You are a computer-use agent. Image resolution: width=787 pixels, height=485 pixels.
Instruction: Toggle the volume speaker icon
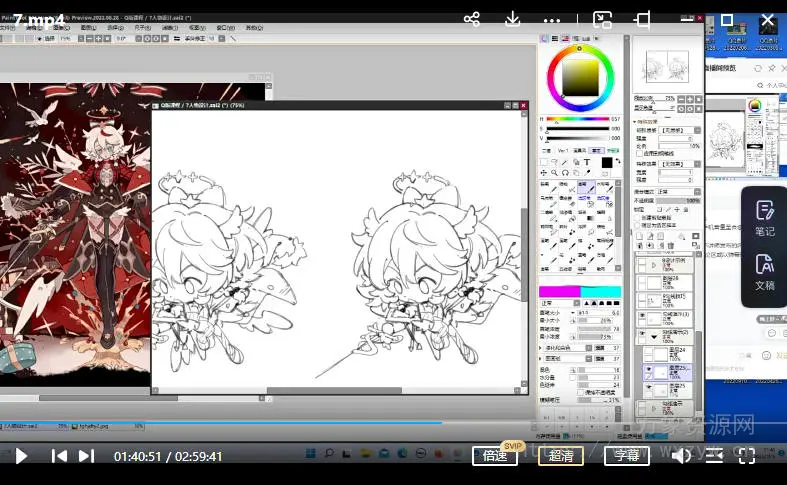click(680, 456)
